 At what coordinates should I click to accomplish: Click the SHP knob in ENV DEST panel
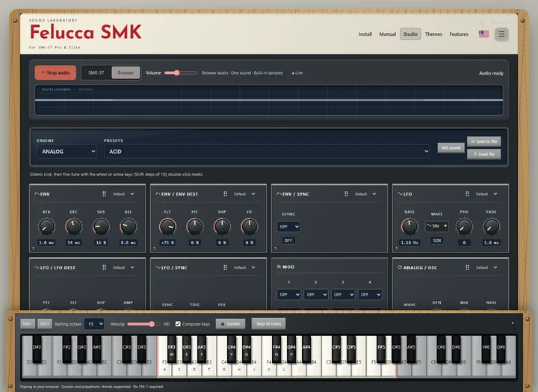[222, 227]
